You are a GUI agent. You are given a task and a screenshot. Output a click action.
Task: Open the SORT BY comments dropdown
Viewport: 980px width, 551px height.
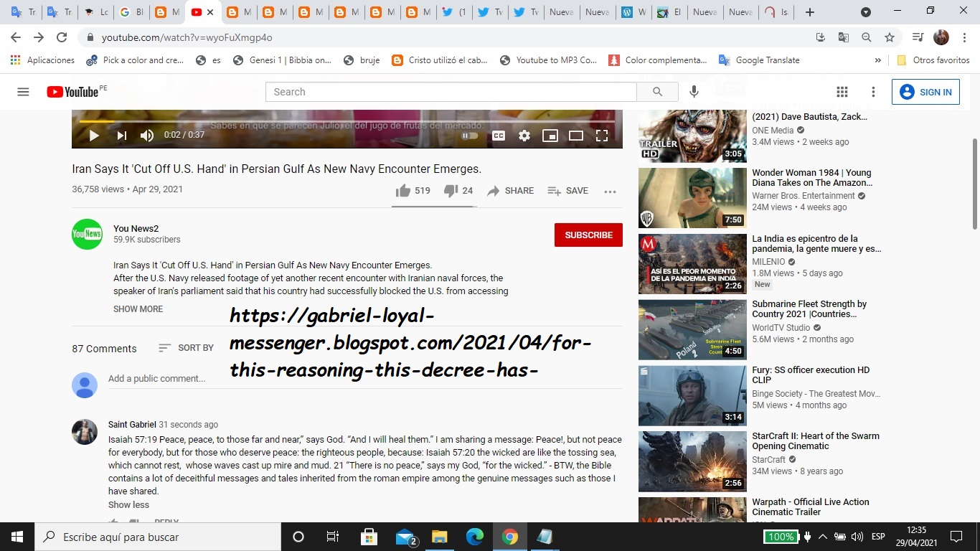coord(187,348)
